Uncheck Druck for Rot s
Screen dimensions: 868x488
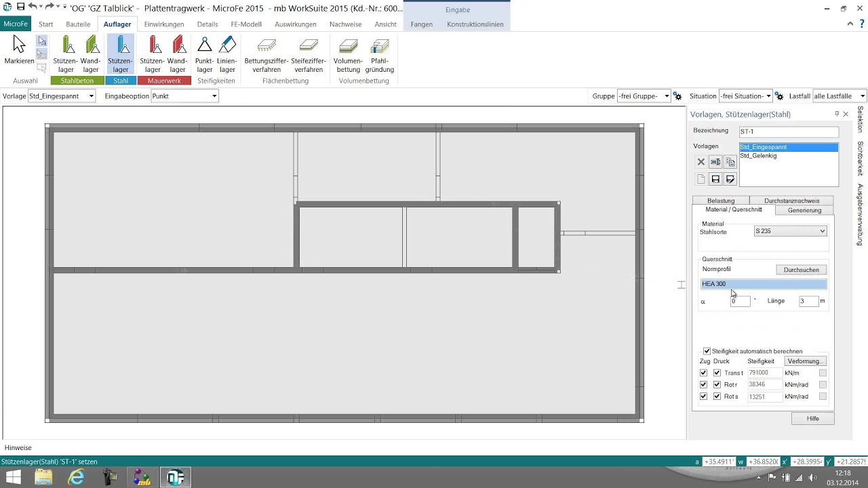click(x=717, y=396)
